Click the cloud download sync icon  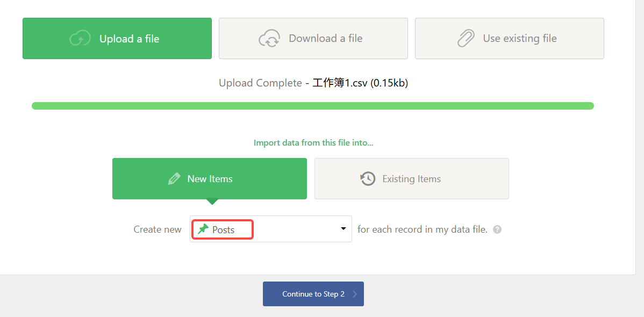coord(269,39)
